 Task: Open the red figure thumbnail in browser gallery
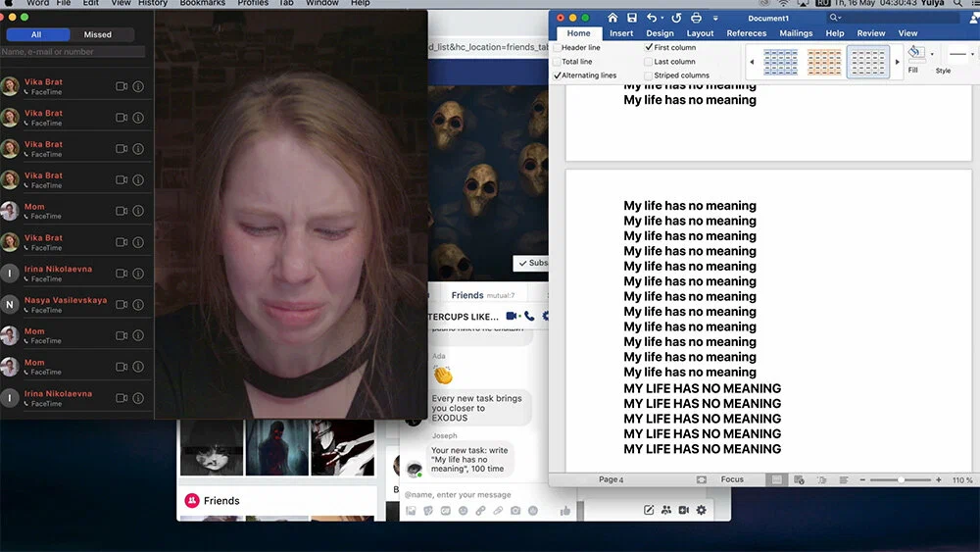(x=277, y=448)
